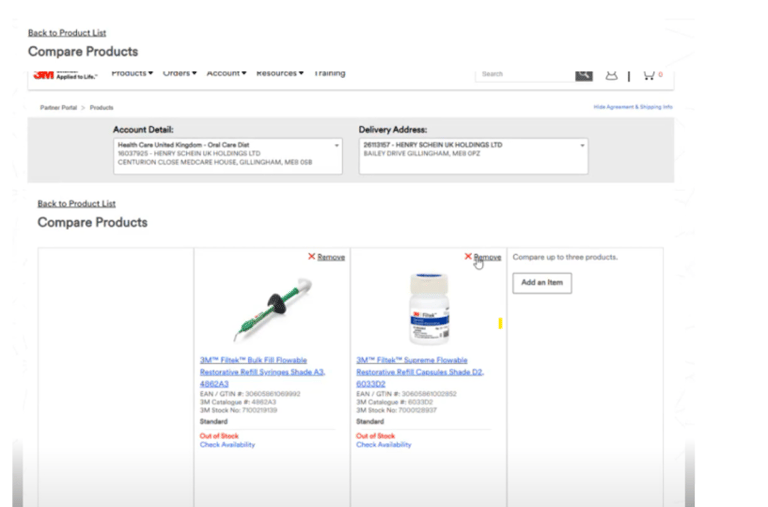This screenshot has width=768, height=507.
Task: Open the Filtek capsule bottle image
Action: pos(429,309)
